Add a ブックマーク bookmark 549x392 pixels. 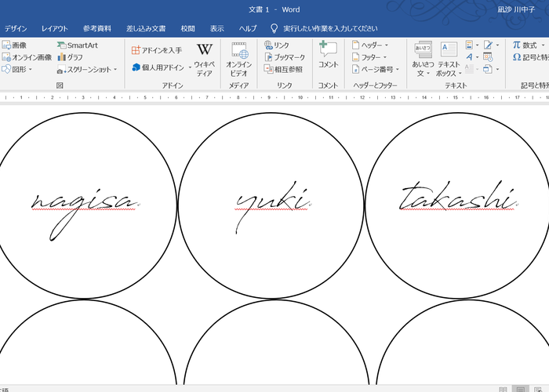tap(285, 57)
